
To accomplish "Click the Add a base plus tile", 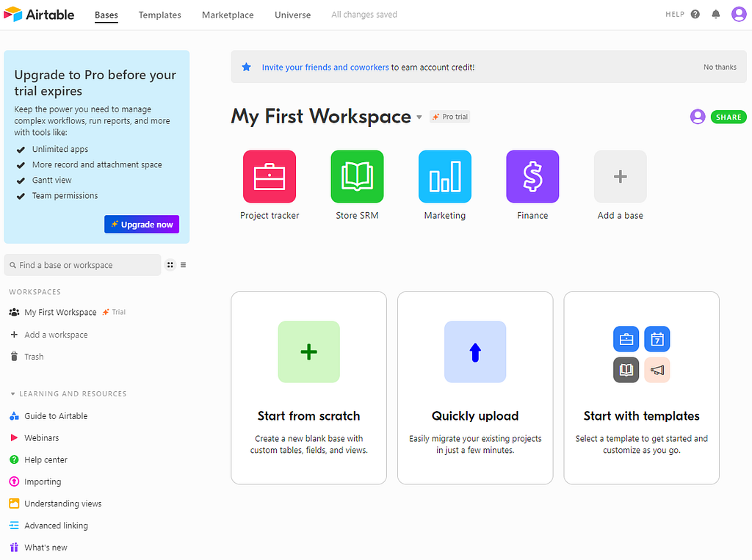I will point(620,176).
